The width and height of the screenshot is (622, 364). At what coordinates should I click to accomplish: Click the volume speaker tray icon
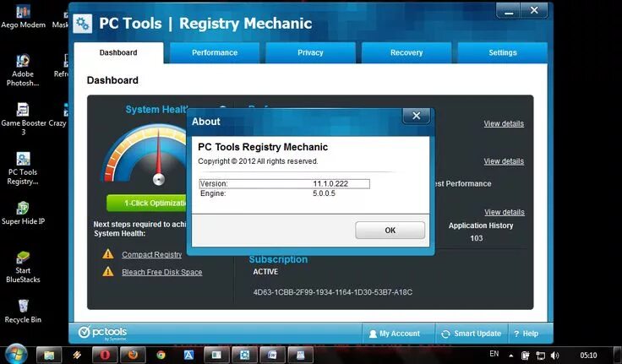pos(554,356)
